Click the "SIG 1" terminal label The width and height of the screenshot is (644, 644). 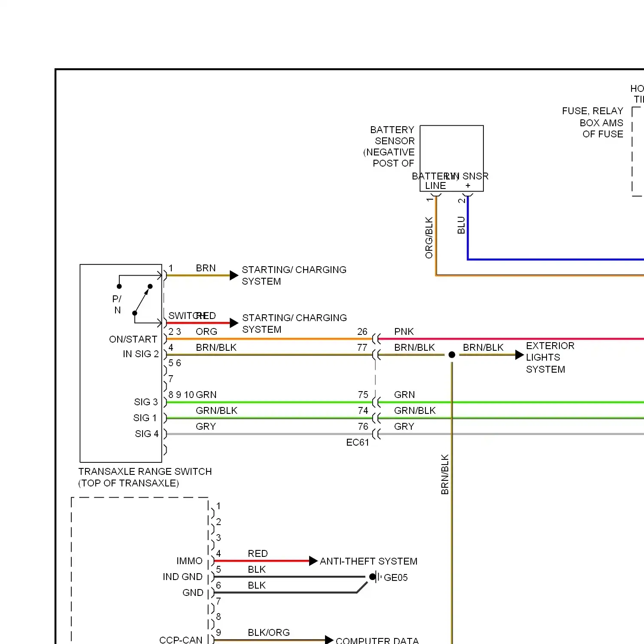[145, 418]
